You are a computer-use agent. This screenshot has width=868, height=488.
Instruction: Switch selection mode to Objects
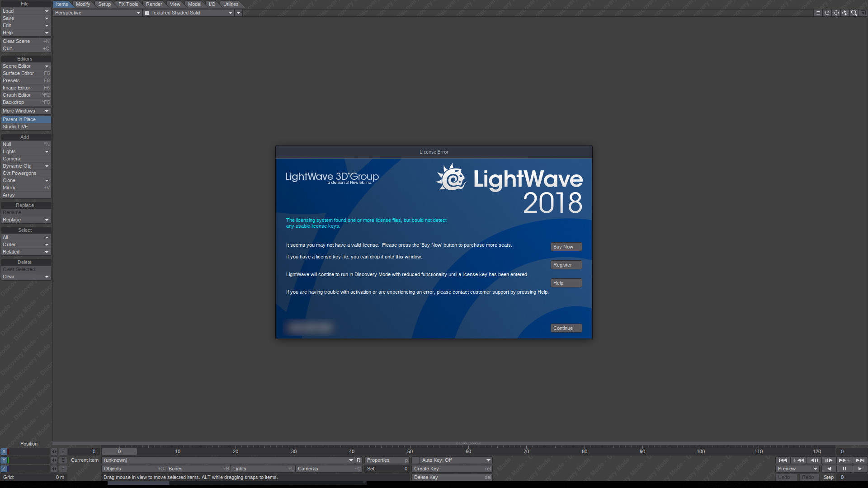click(134, 469)
